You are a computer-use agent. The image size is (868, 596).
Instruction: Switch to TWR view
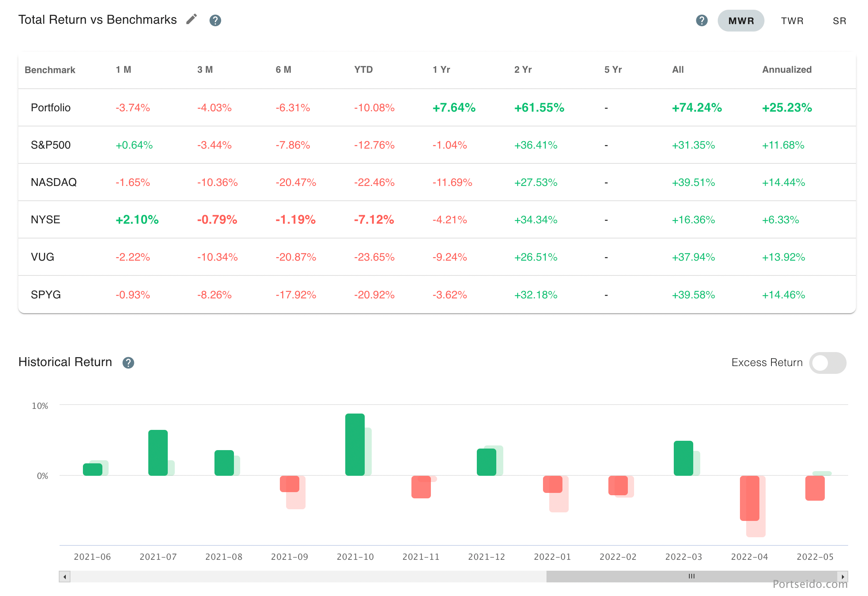coord(792,20)
